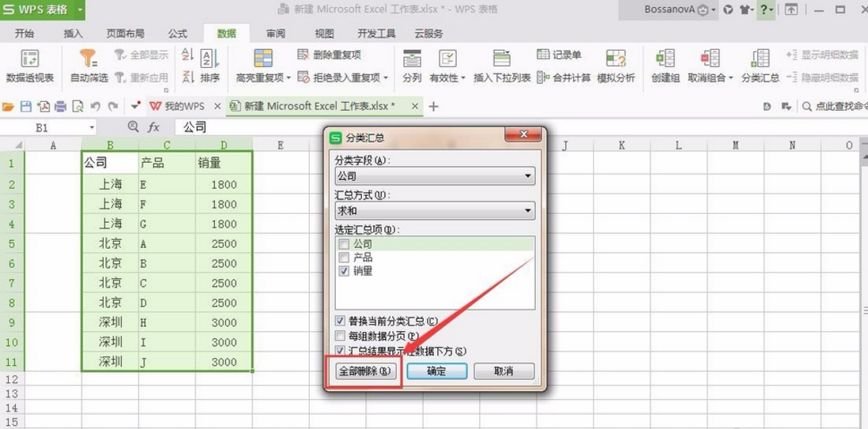The height and width of the screenshot is (429, 868).
Task: Toggle 汇总结果显示在数据下方 checkbox
Action: [341, 351]
